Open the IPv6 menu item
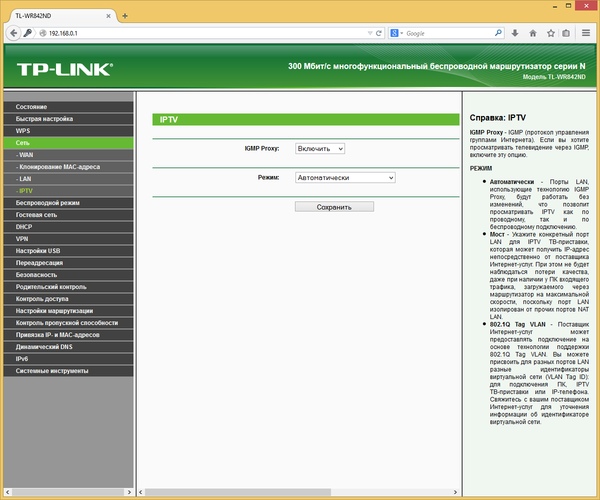The height and width of the screenshot is (500, 600). click(69, 359)
